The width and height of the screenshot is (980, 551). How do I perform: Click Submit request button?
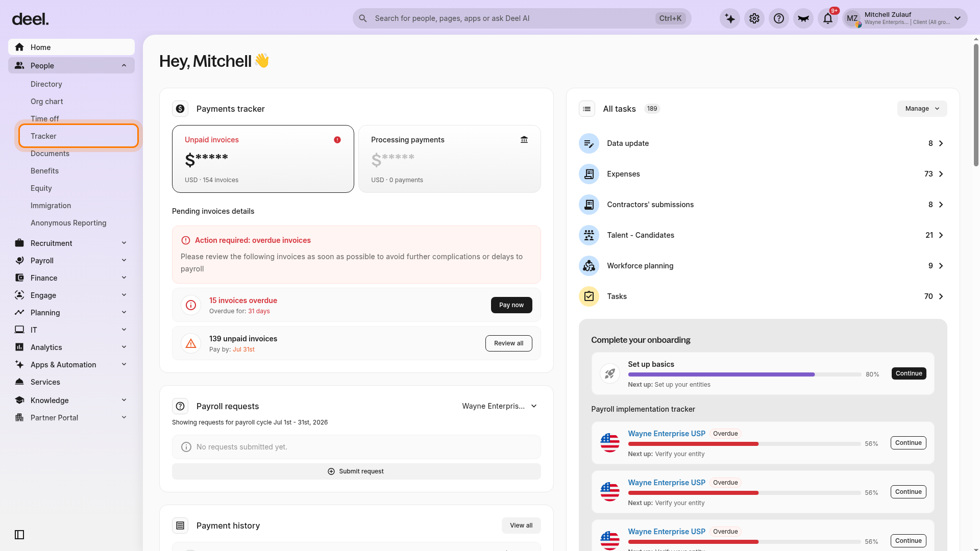[356, 471]
